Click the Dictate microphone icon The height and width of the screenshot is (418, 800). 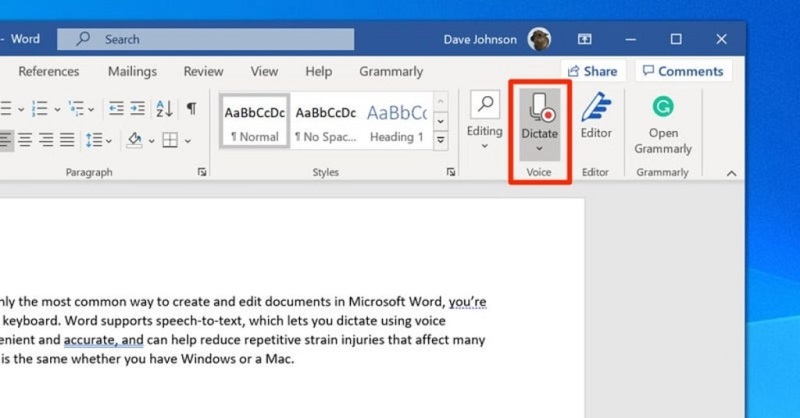click(x=541, y=107)
